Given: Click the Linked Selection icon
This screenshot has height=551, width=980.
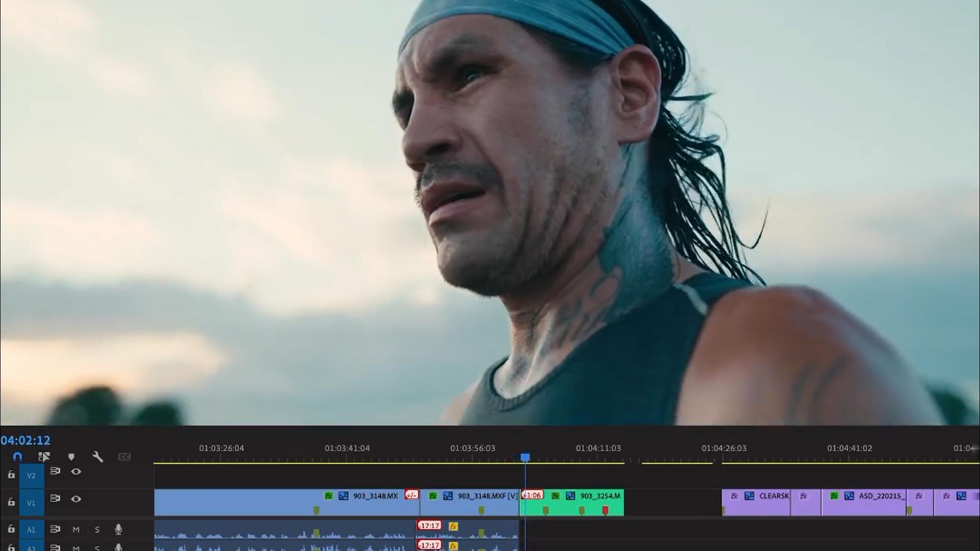Looking at the screenshot, I should tap(44, 457).
